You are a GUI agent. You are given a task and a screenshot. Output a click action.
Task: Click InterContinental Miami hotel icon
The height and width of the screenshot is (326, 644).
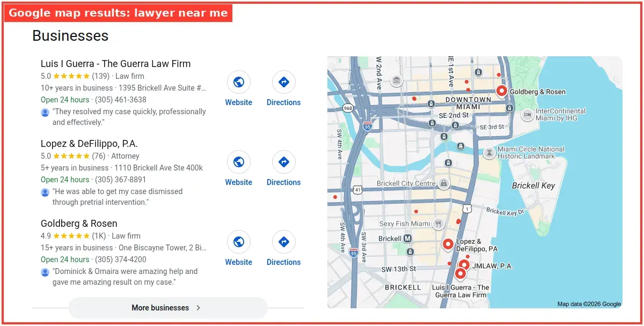[x=528, y=115]
